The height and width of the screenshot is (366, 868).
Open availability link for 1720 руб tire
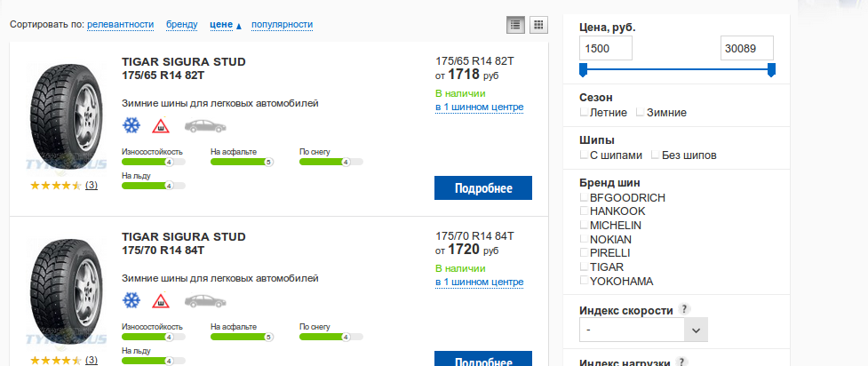pos(480,282)
